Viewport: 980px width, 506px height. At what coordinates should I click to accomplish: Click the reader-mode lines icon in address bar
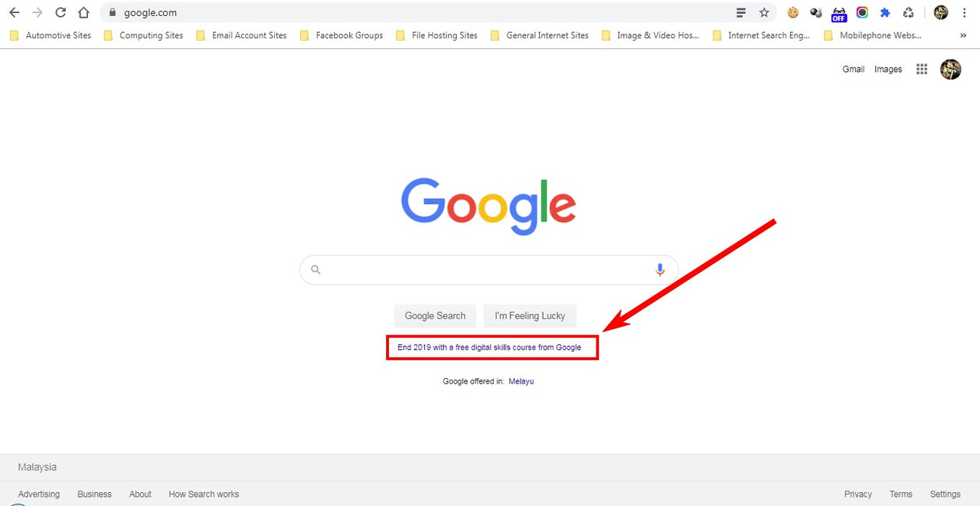coord(741,12)
